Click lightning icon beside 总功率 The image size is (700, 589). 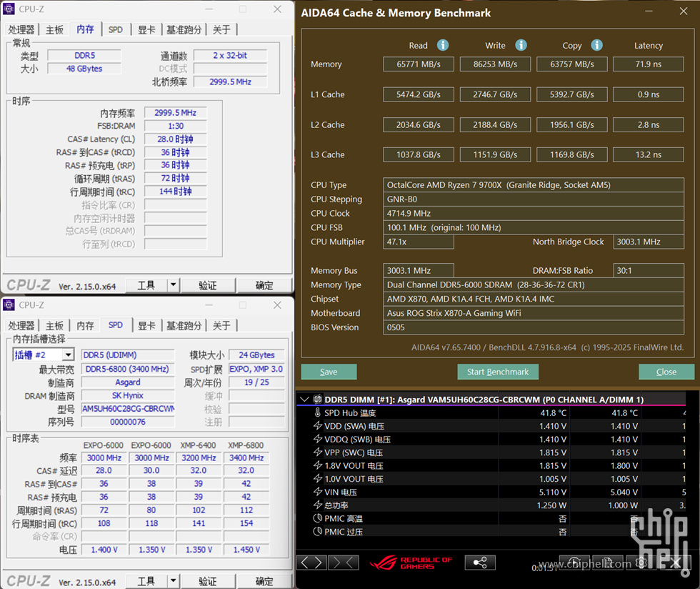[317, 505]
